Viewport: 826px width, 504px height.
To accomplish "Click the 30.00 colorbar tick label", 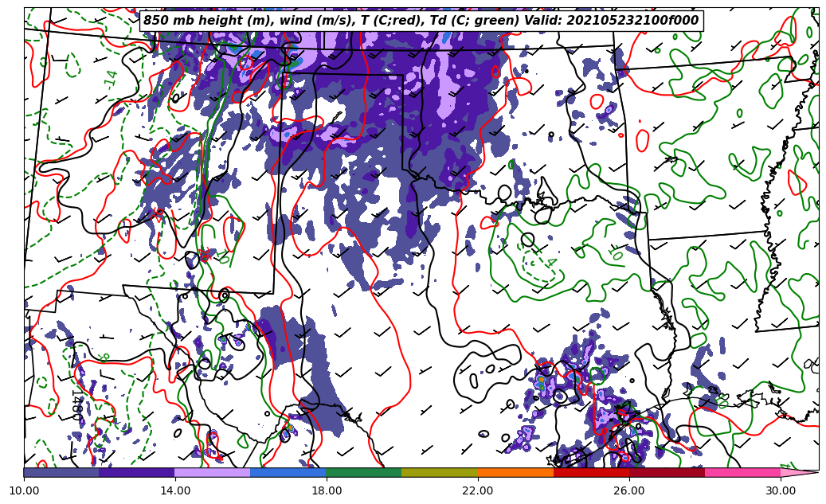I will [x=781, y=490].
